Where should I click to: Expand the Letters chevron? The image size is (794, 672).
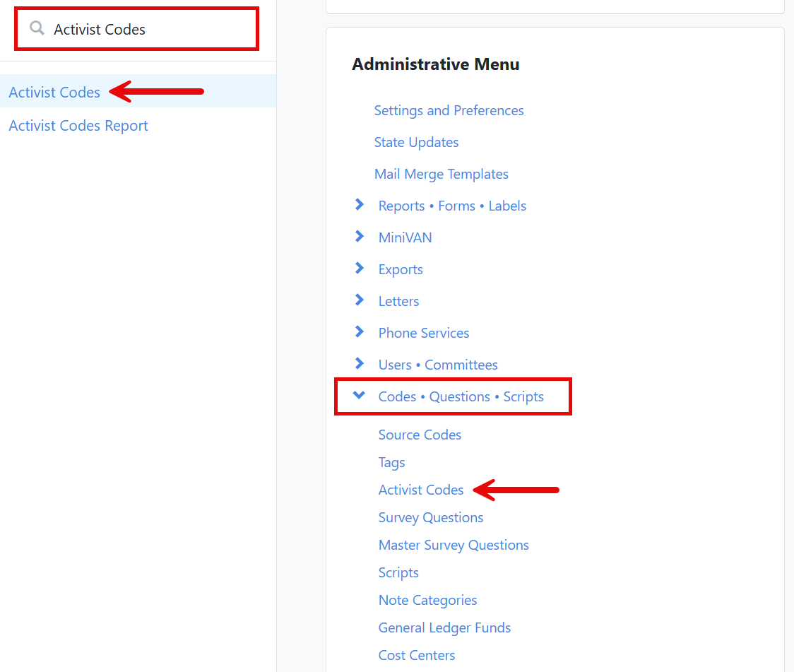360,300
